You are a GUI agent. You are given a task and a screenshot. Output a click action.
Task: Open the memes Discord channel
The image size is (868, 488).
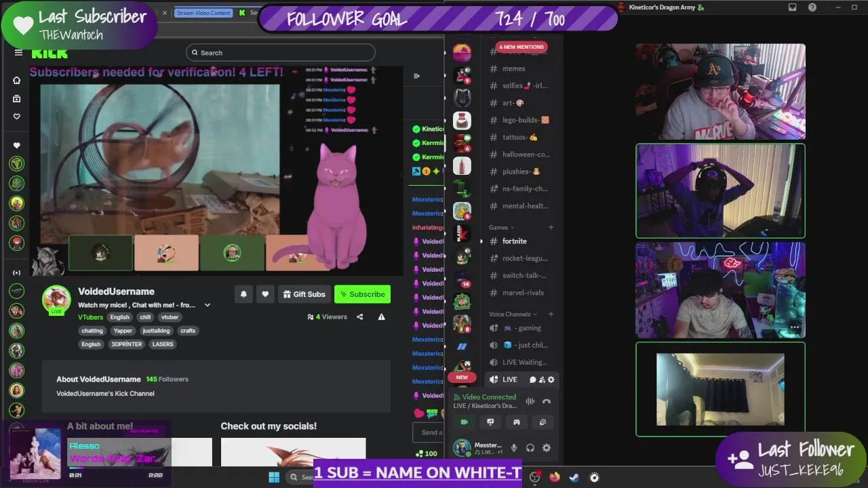point(519,68)
